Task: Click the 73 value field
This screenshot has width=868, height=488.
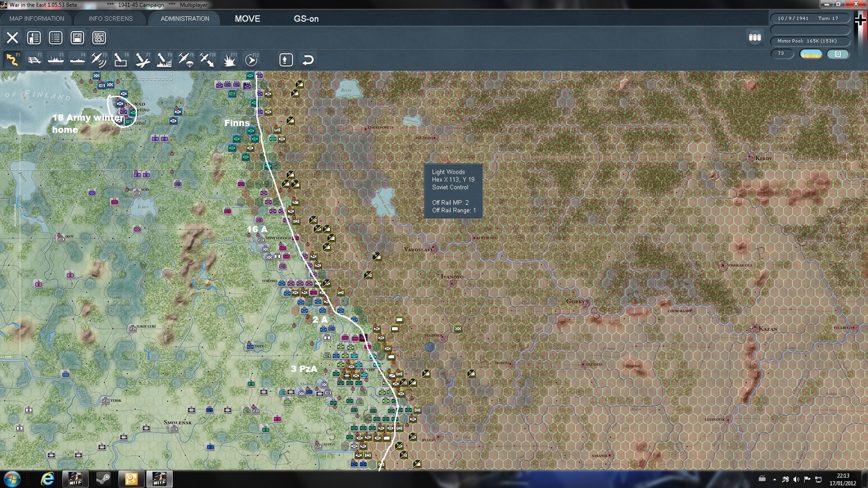Action: tap(782, 53)
